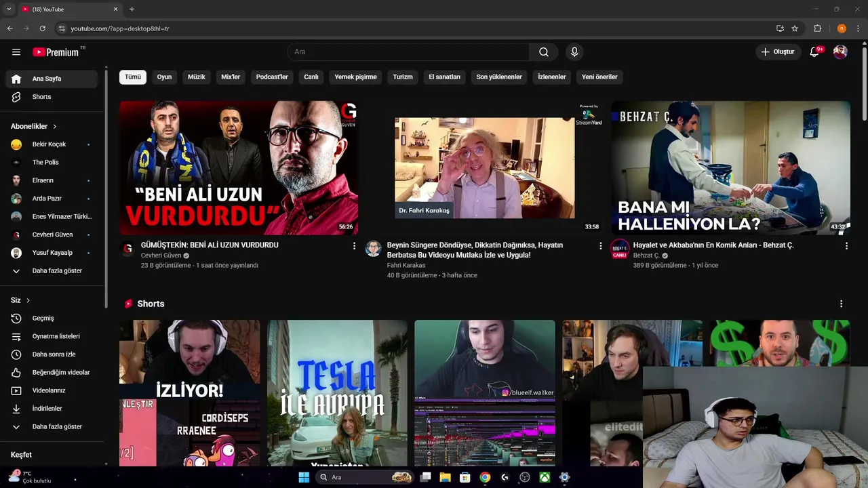Screen dimensions: 868x488
Task: Open options for GÜMÜŞTEKİN video
Action: [x=354, y=246]
